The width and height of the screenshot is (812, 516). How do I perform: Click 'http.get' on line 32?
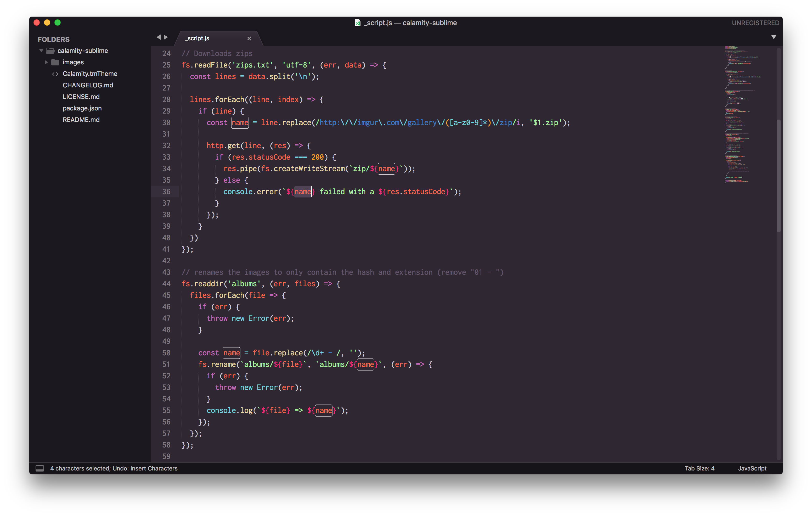coord(223,145)
